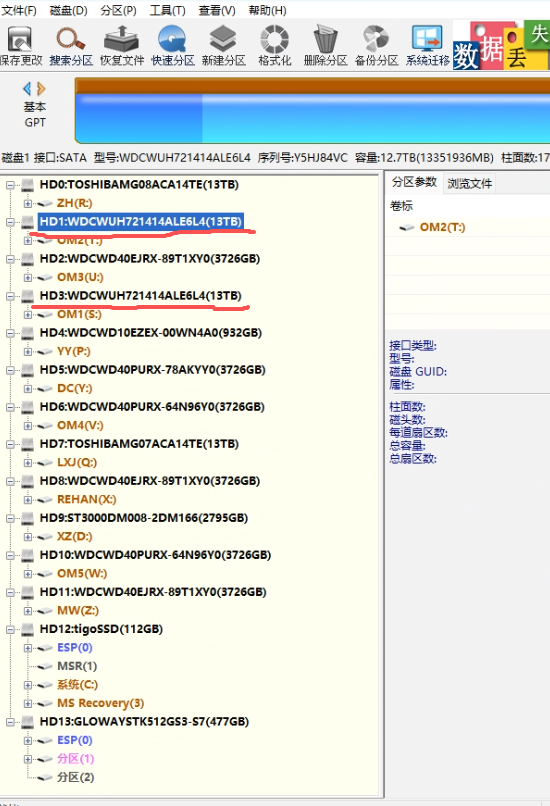
Task: Click the Save Changes (保存更改) toolbar icon
Action: pos(21,46)
